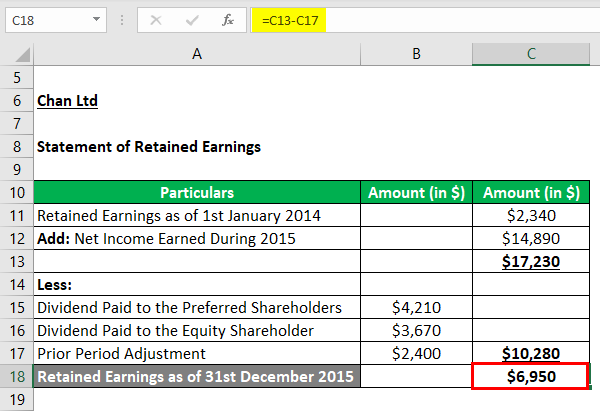Click the Name Box showing C18
The height and width of the screenshot is (411, 600).
[56, 20]
